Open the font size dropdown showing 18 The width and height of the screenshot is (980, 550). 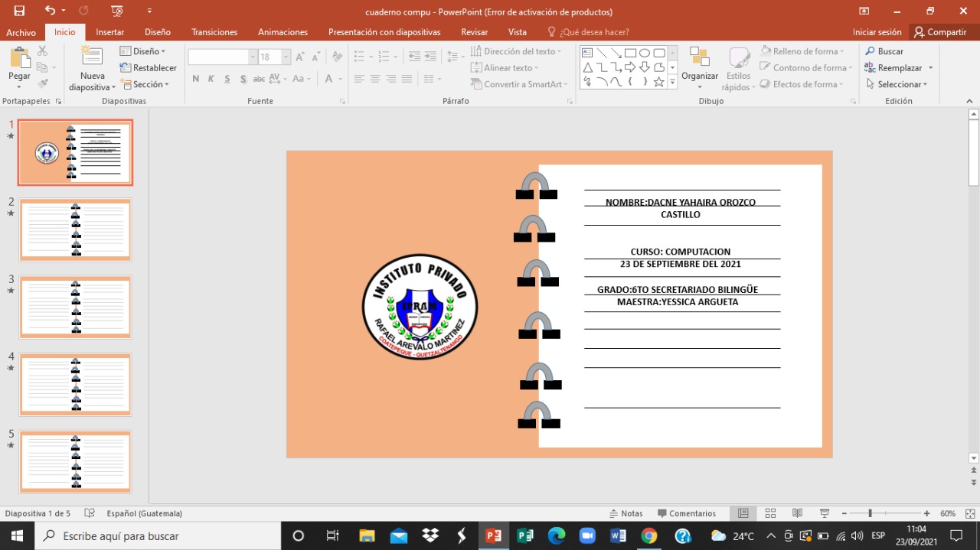[286, 57]
